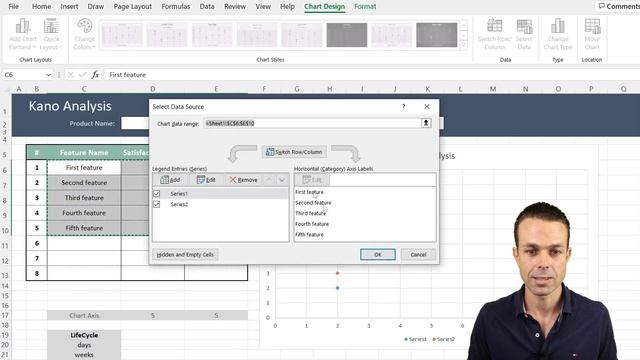Open Quick Layout gallery
The width and height of the screenshot is (640, 360).
pos(51,34)
